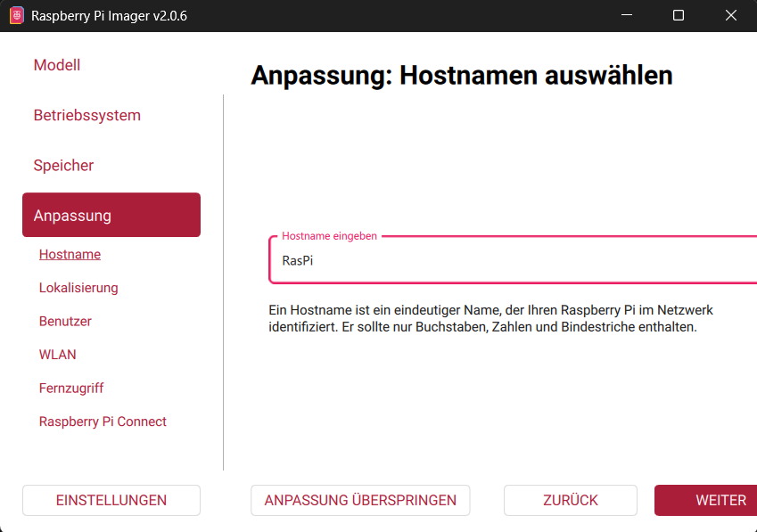Open Raspberry Pi Connect settings
The height and width of the screenshot is (532, 757).
[x=103, y=421]
